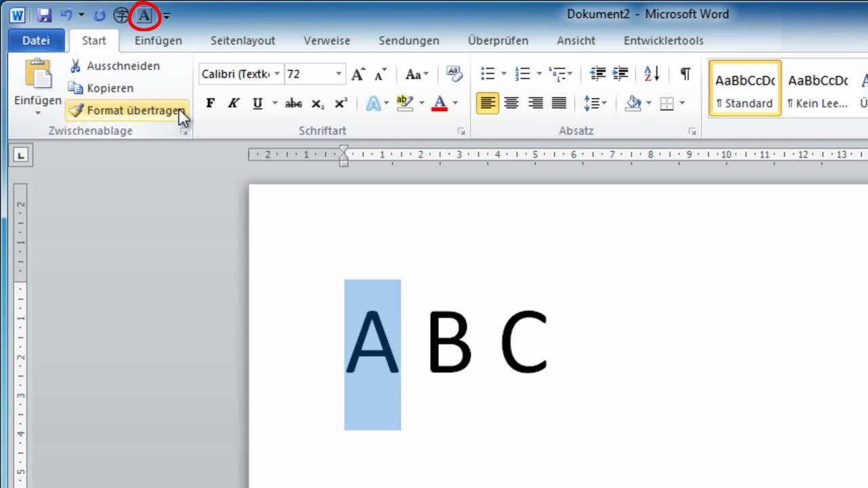This screenshot has width=868, height=488.
Task: Open the font size dropdown arrow
Action: click(x=338, y=74)
